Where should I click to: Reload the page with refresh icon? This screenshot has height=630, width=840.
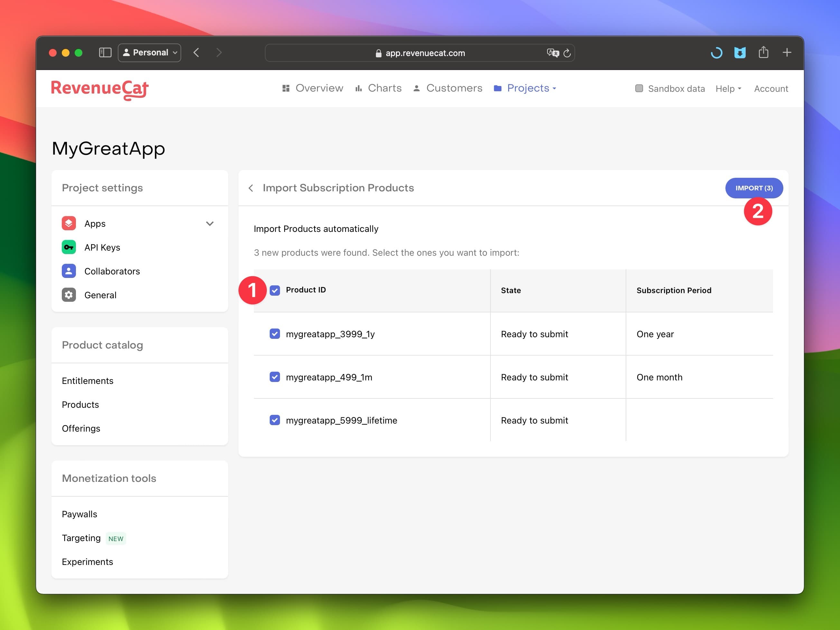(x=567, y=53)
